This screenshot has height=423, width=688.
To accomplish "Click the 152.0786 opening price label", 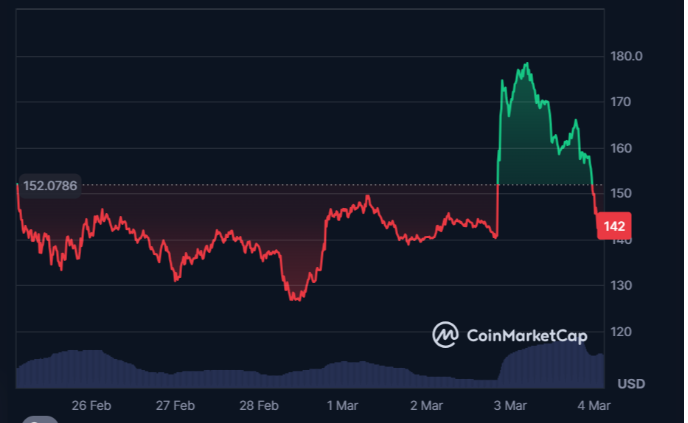I will click(x=50, y=185).
